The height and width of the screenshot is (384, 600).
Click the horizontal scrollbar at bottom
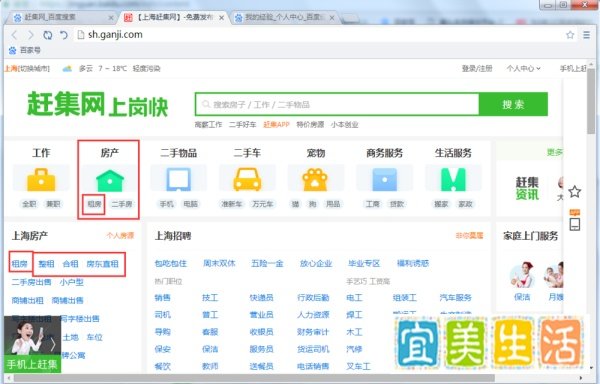254,379
